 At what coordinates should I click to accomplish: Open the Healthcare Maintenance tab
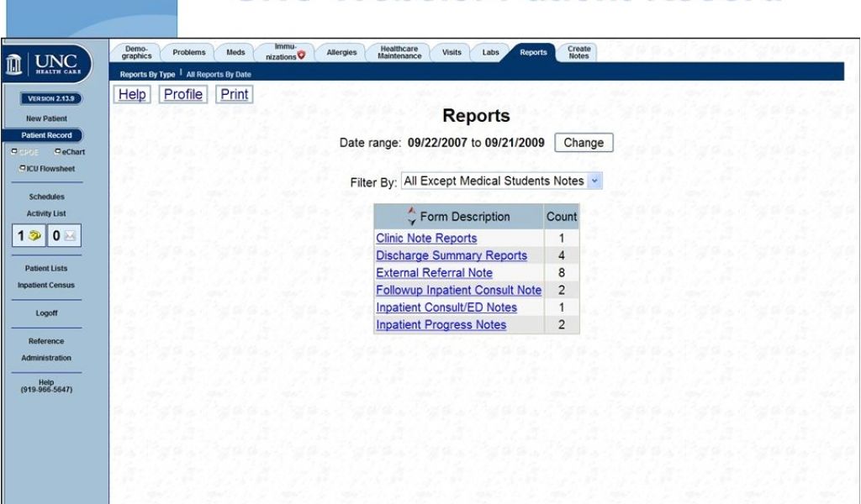[x=399, y=52]
